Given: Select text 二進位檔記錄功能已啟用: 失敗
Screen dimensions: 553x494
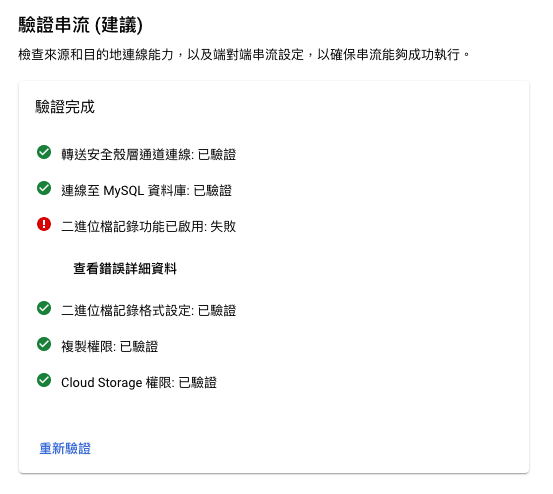Looking at the screenshot, I should [148, 226].
